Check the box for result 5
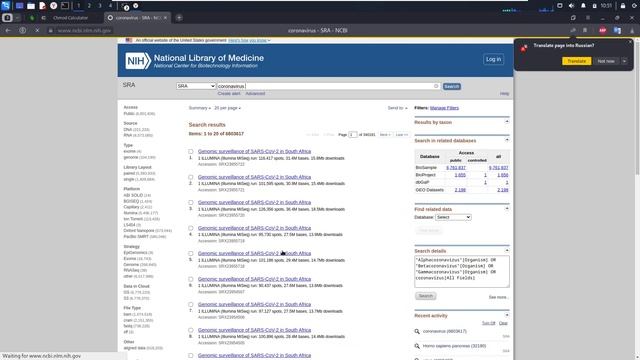The image size is (640, 360). tap(191, 253)
